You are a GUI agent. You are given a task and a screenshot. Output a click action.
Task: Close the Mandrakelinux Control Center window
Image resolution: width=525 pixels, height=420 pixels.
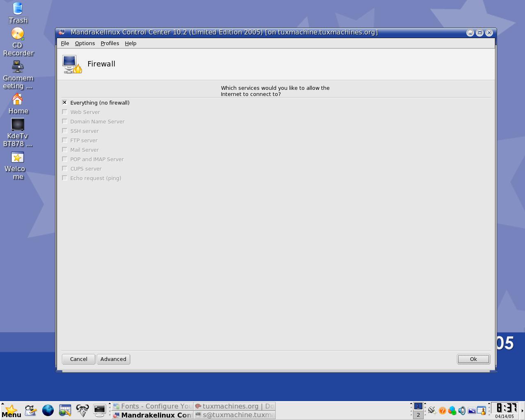click(x=489, y=33)
